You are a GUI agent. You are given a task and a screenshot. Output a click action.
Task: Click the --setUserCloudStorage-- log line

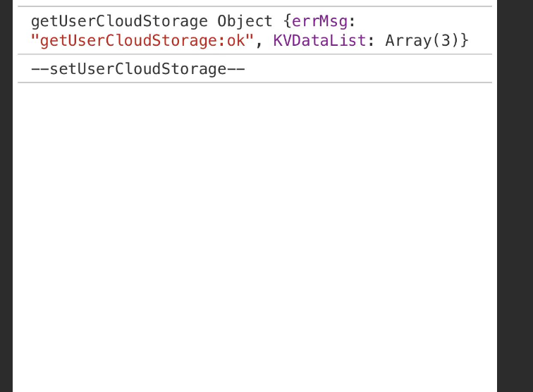138,69
